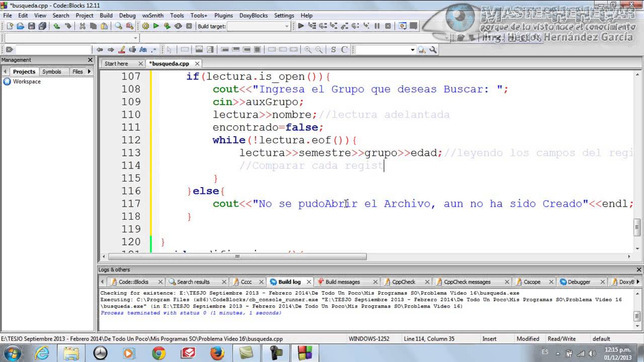This screenshot has width=644, height=362.
Task: Switch to the Cscope log tab
Action: coord(532,282)
